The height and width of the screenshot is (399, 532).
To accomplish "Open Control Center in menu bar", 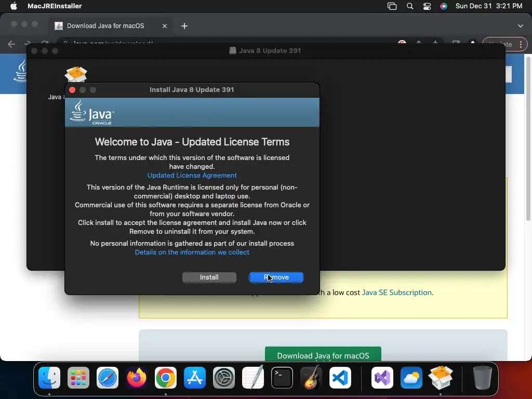I will (x=427, y=6).
